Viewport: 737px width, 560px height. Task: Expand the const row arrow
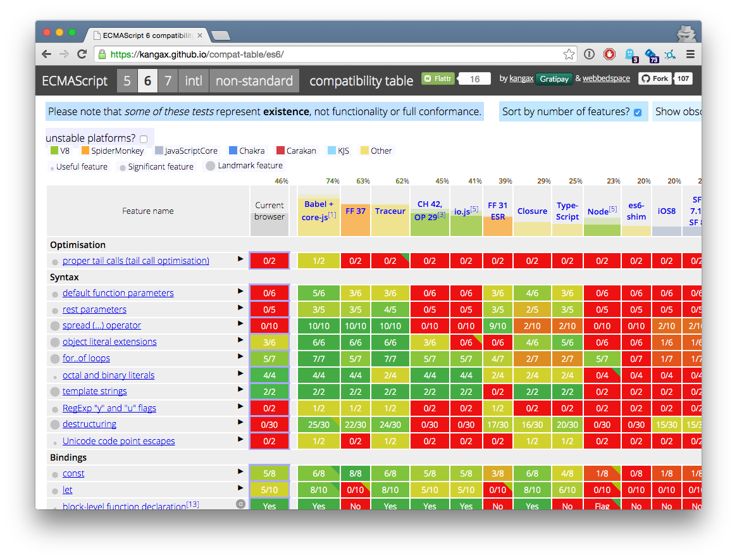[240, 471]
